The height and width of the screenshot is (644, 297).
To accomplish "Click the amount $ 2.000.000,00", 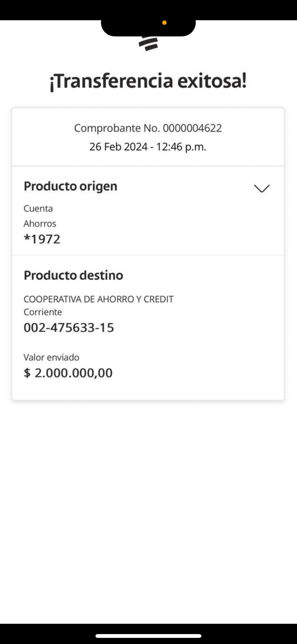I will click(x=68, y=373).
